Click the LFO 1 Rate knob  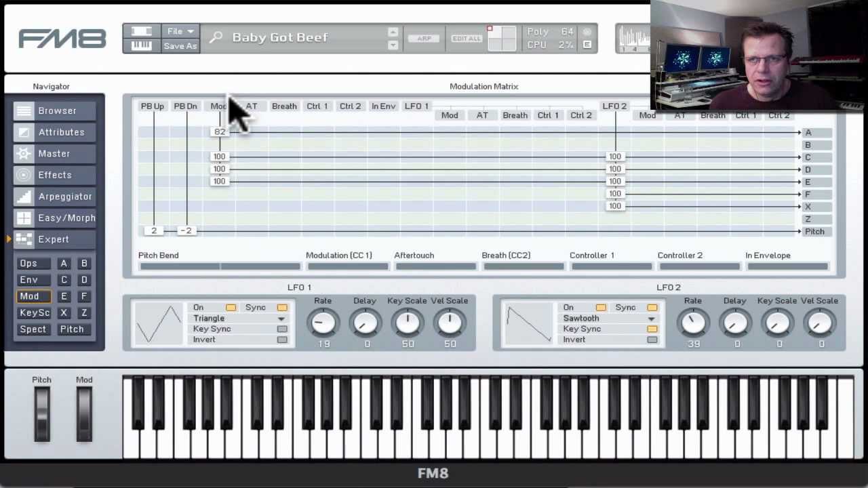(x=323, y=323)
